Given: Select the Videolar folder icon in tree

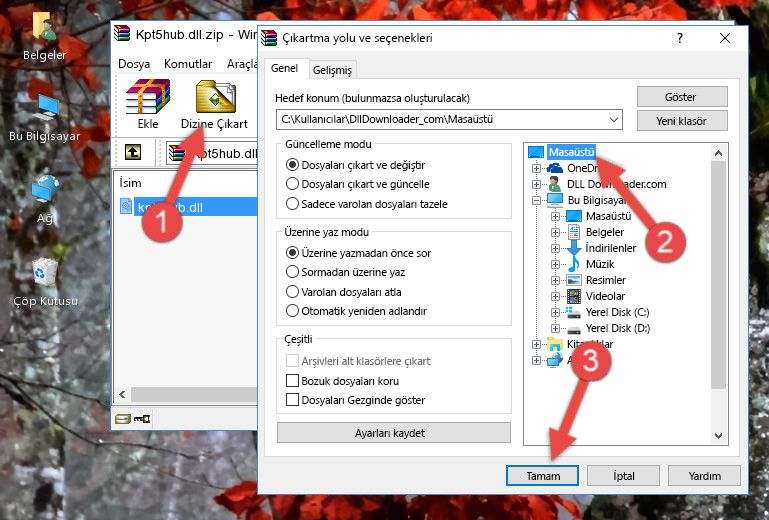Looking at the screenshot, I should (573, 296).
